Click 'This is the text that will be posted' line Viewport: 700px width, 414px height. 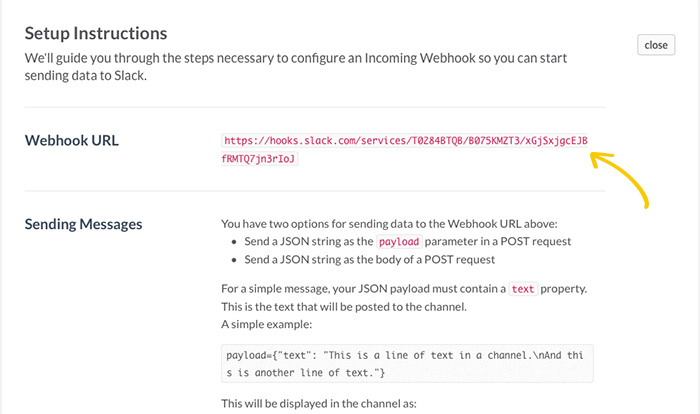pos(344,307)
